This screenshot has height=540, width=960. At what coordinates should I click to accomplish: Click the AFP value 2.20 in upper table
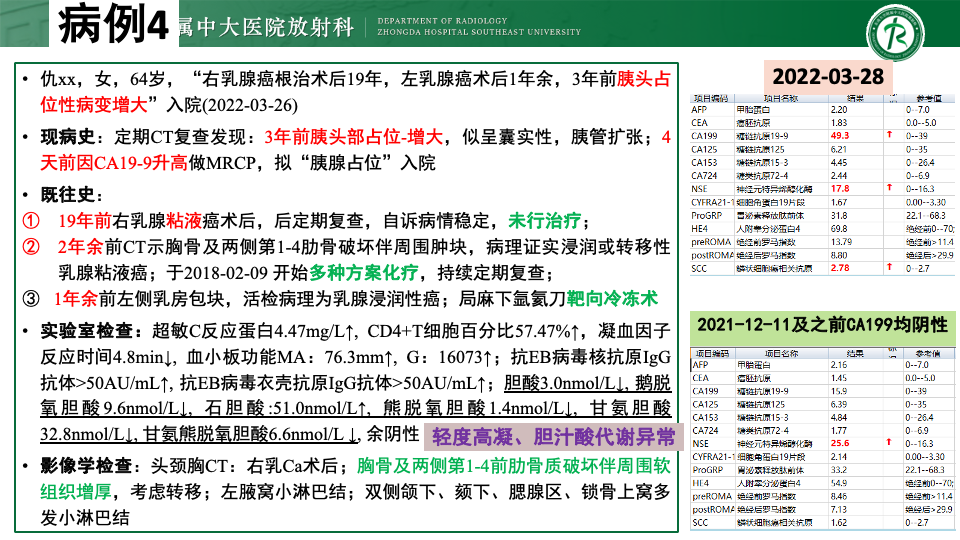tap(839, 110)
